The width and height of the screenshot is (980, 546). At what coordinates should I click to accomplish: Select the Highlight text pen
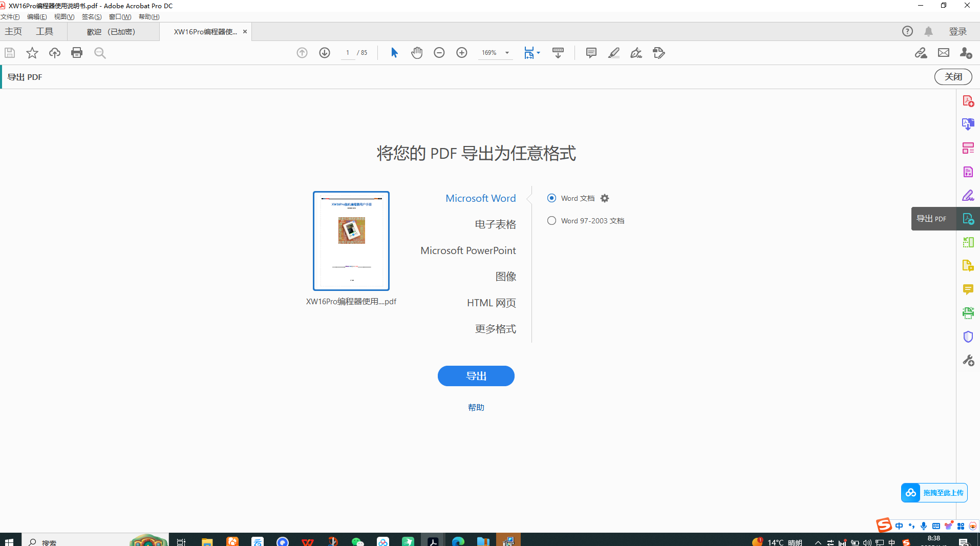pos(614,53)
